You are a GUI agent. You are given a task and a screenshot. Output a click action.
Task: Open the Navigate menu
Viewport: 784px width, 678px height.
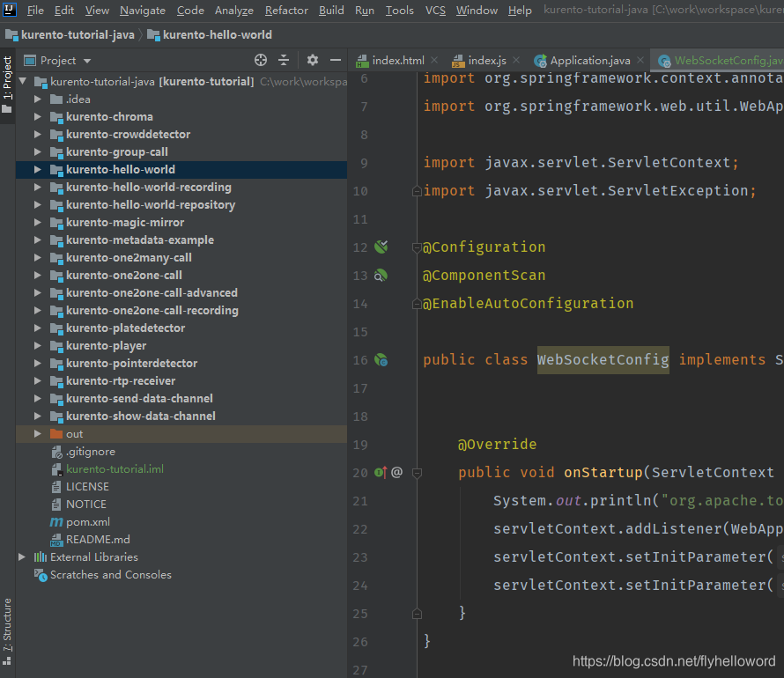click(x=143, y=10)
